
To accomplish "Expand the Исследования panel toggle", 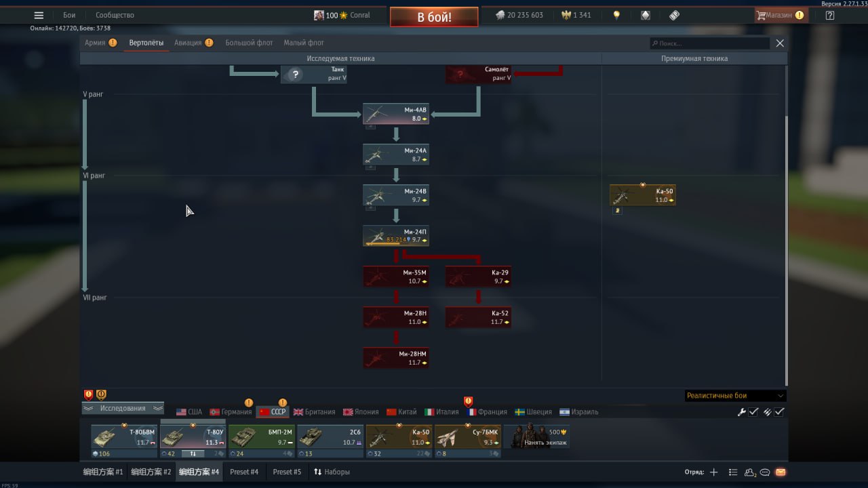I will 123,408.
